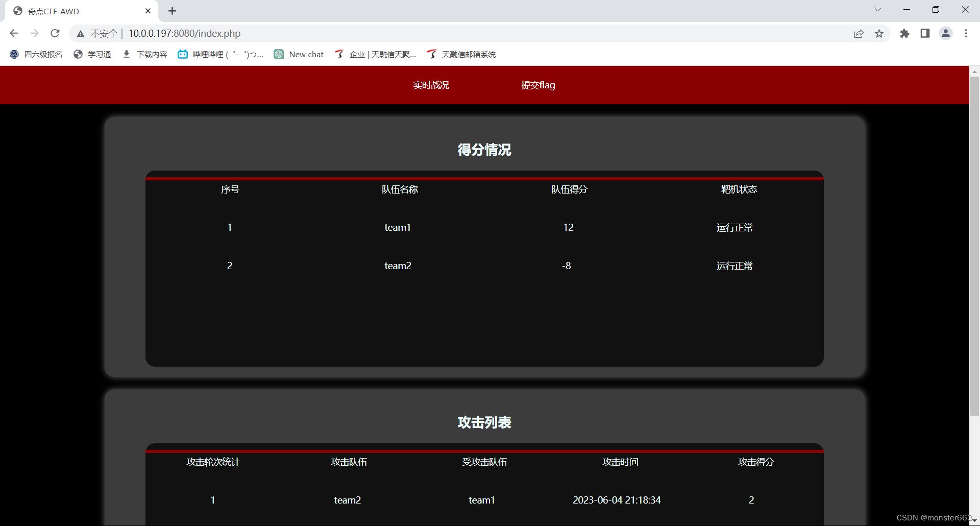980x526 pixels.
Task: Select team2 in the score table
Action: [x=398, y=266]
